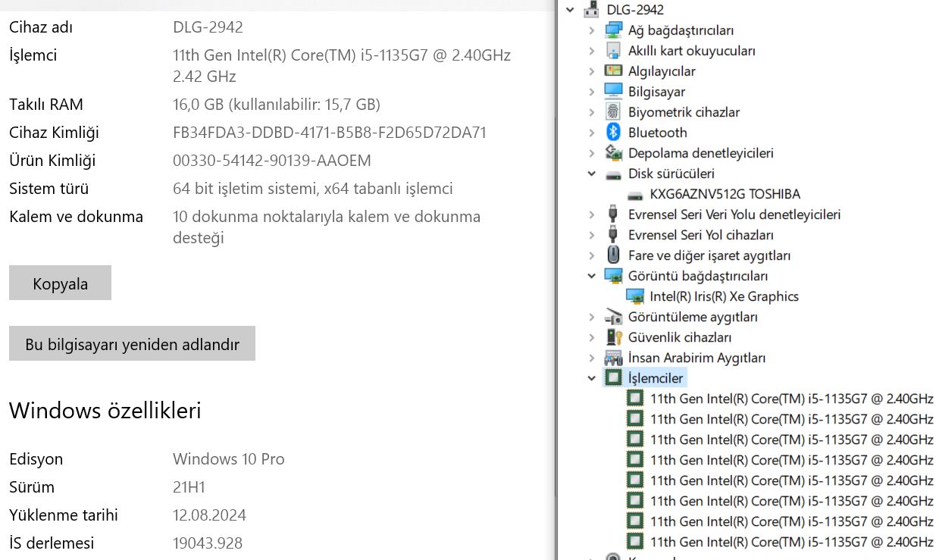The height and width of the screenshot is (560, 939).
Task: Click the Algılayıcılar sensors icon
Action: pyautogui.click(x=613, y=71)
